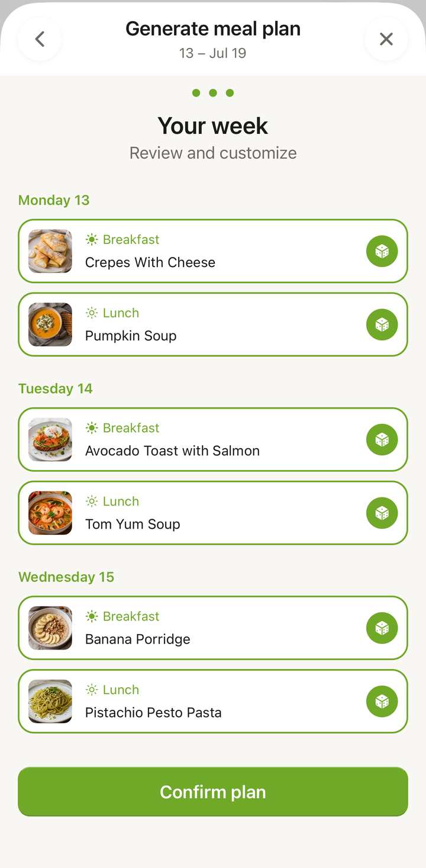Open the Crepes With Cheese thumbnail

click(x=50, y=251)
